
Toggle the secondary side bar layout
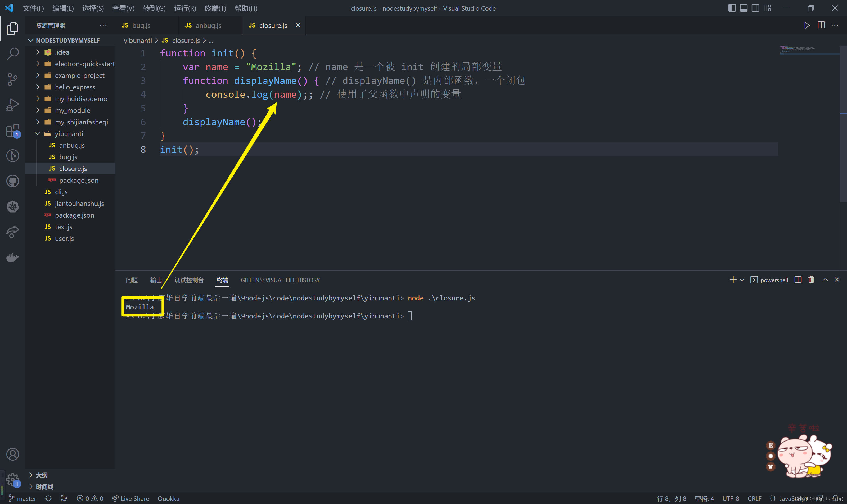(755, 8)
